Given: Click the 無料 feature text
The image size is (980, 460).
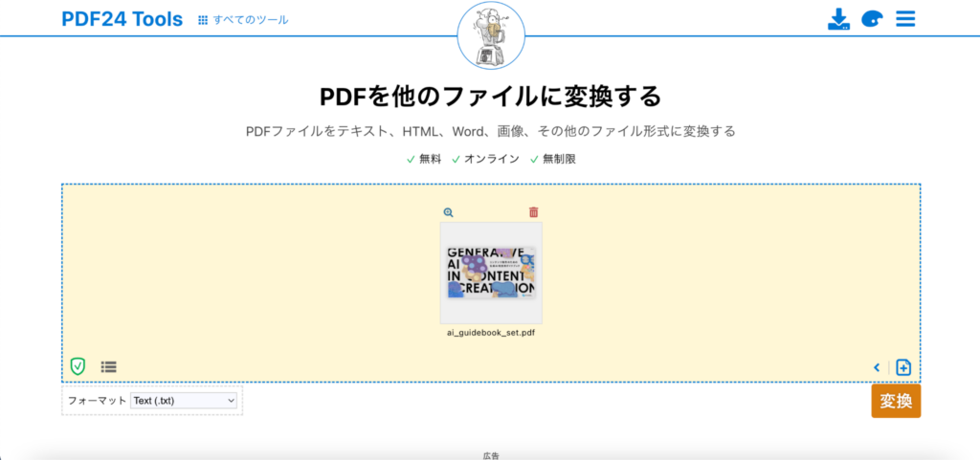Looking at the screenshot, I should coord(430,159).
